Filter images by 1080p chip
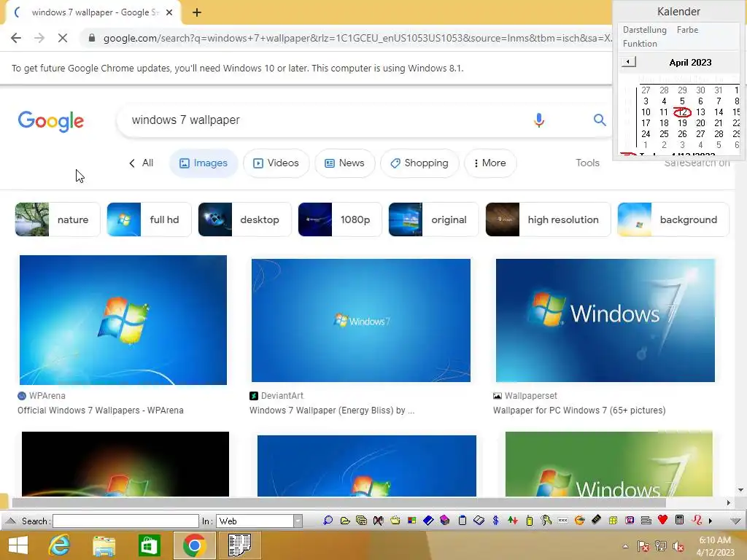Image resolution: width=747 pixels, height=560 pixels. click(x=340, y=219)
